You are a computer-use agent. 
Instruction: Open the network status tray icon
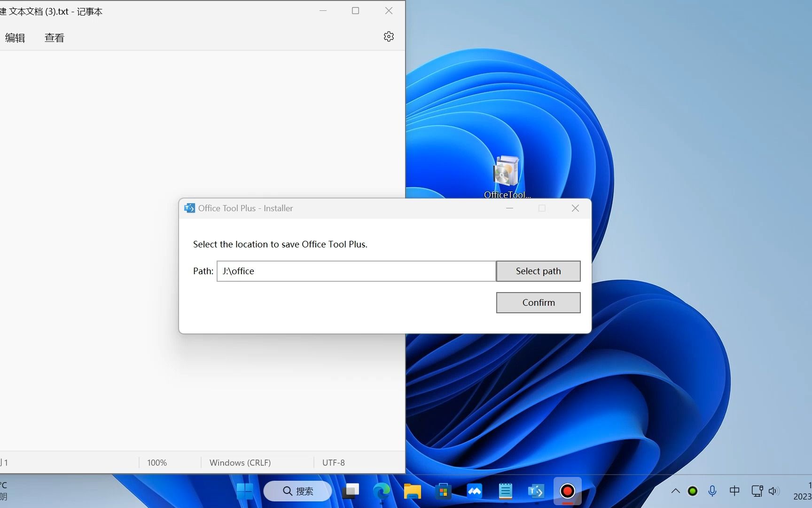point(757,491)
